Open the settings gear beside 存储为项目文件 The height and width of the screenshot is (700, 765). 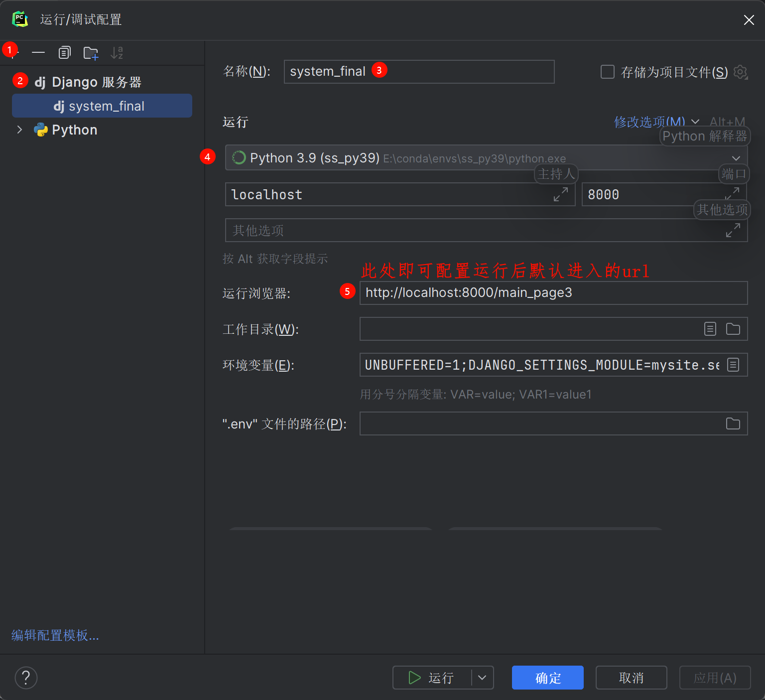click(741, 72)
